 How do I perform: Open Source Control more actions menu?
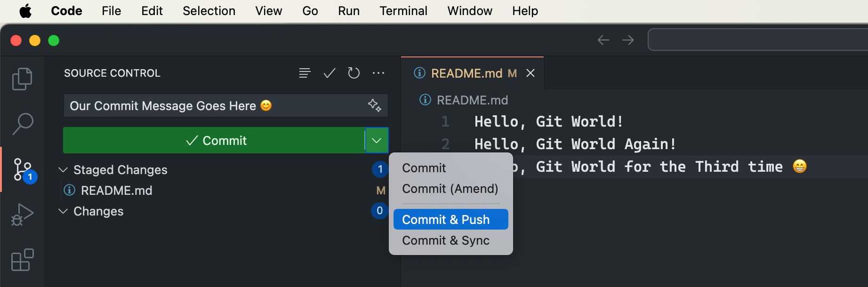378,73
